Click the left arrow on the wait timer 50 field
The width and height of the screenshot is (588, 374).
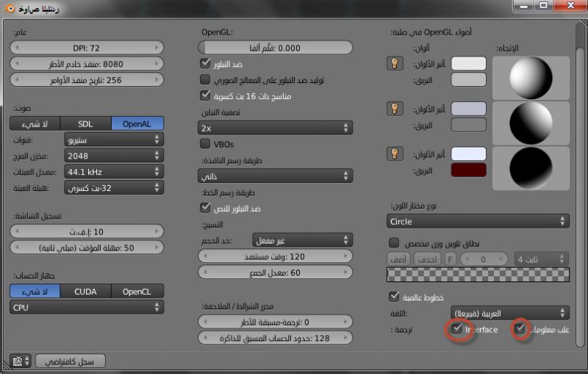[x=17, y=248]
